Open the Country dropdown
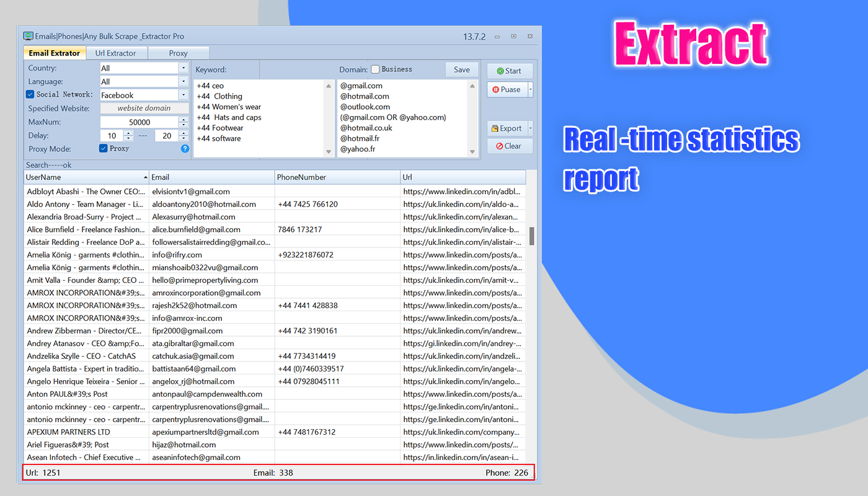Viewport: 868px width, 496px height. tap(184, 68)
